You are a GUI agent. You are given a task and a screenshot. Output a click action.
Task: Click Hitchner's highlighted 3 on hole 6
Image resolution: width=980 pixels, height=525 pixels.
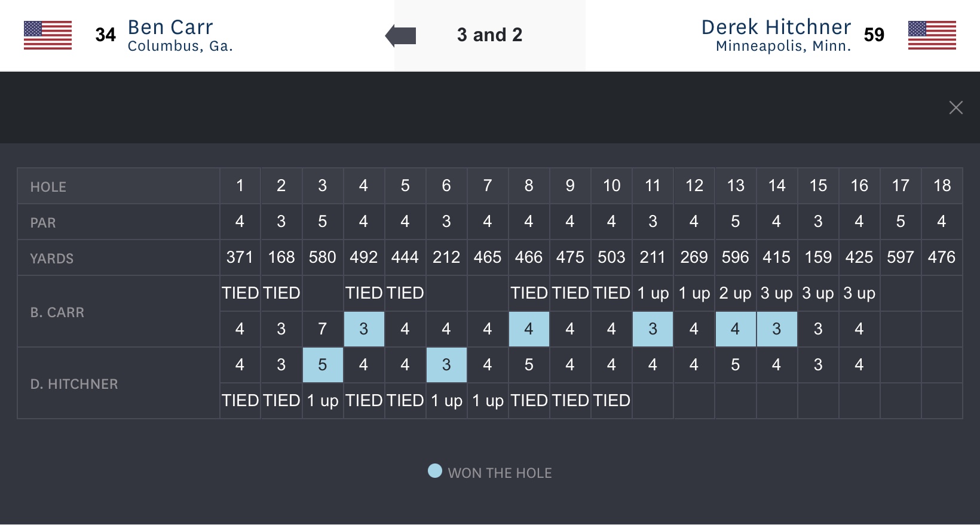point(446,365)
